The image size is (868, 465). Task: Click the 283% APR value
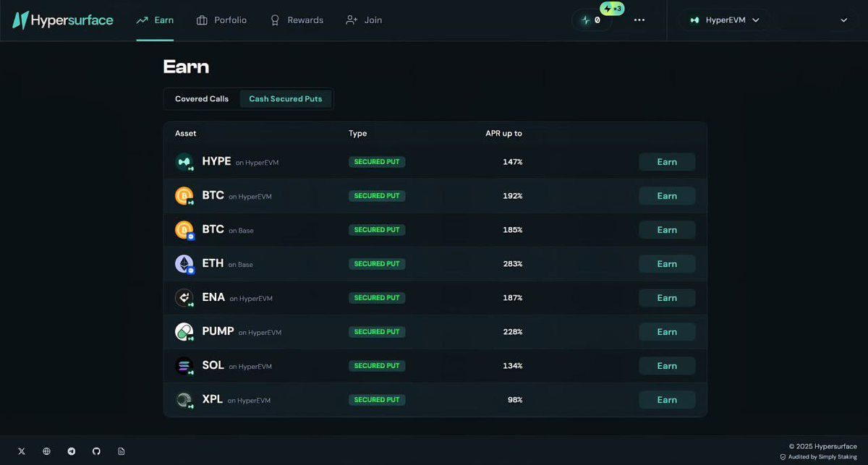pos(513,264)
